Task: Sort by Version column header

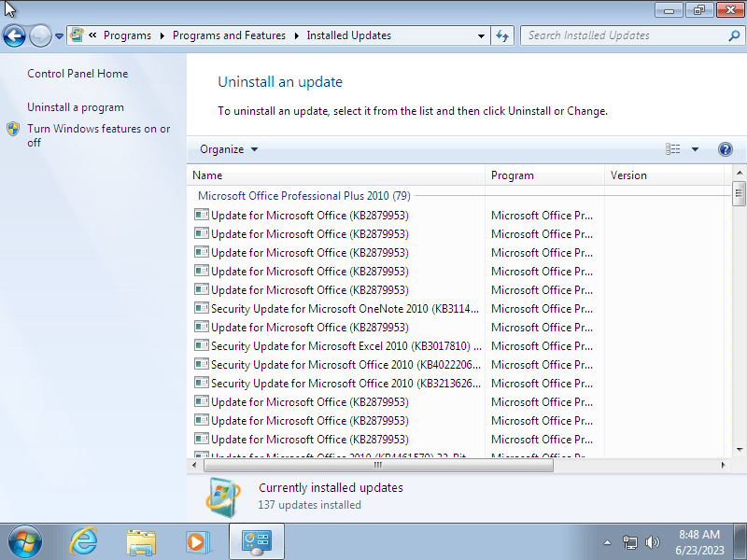Action: tap(664, 175)
